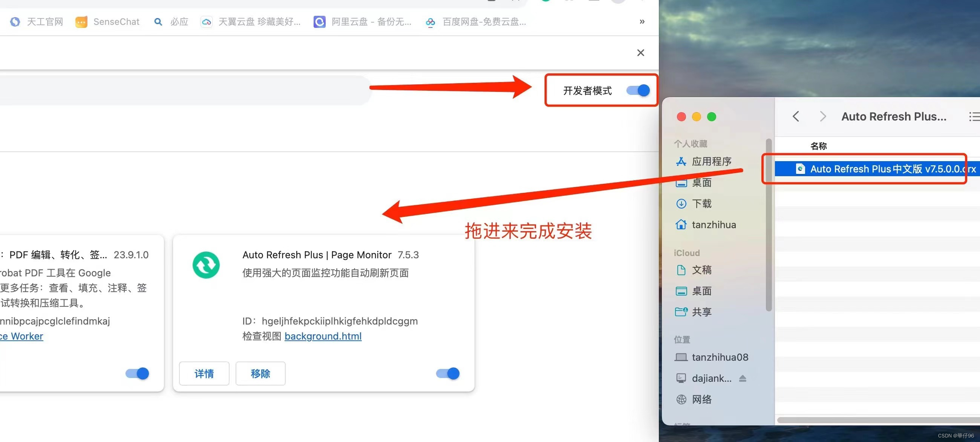Eject the dajiank volume in Finder
The image size is (980, 442).
[x=742, y=378]
